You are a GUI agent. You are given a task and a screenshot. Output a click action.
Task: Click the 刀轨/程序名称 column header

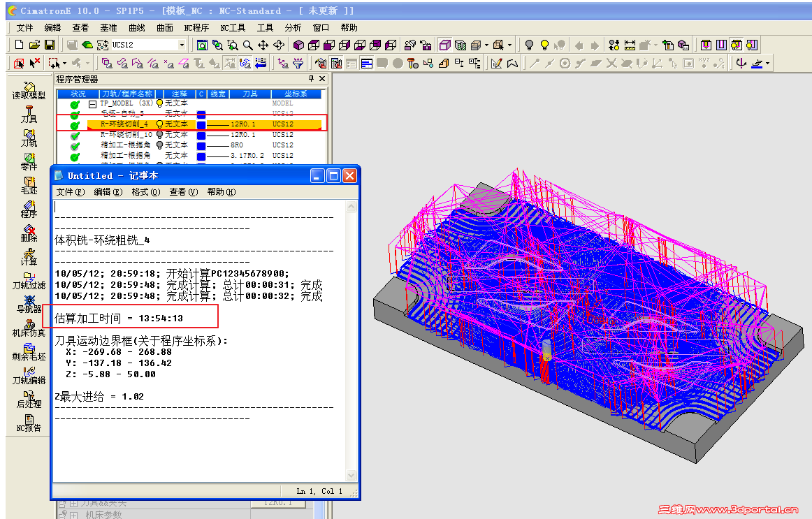127,94
